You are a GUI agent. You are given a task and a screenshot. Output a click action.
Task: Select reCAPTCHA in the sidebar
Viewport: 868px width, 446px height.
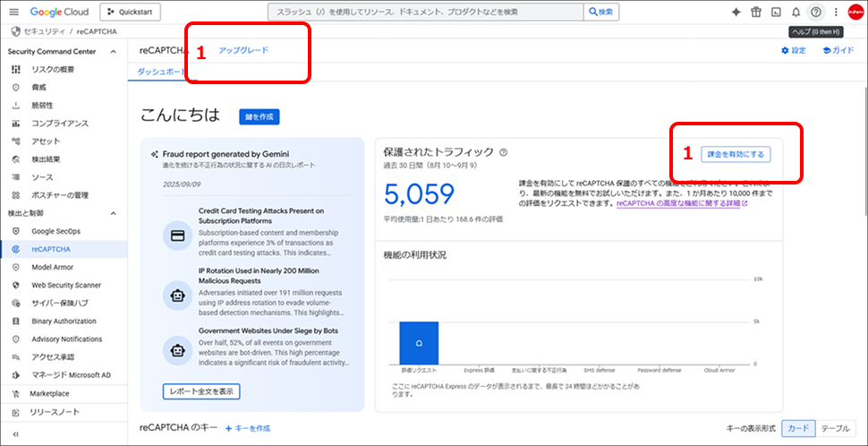click(64, 249)
